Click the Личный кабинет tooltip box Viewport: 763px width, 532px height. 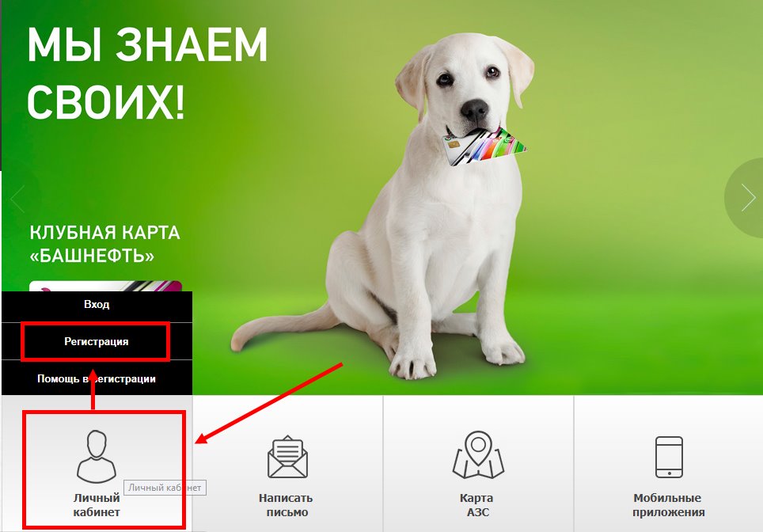[165, 488]
